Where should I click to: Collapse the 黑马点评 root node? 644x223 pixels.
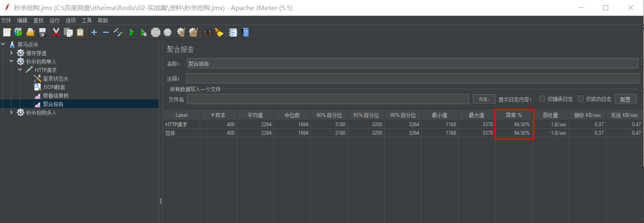tap(3, 44)
